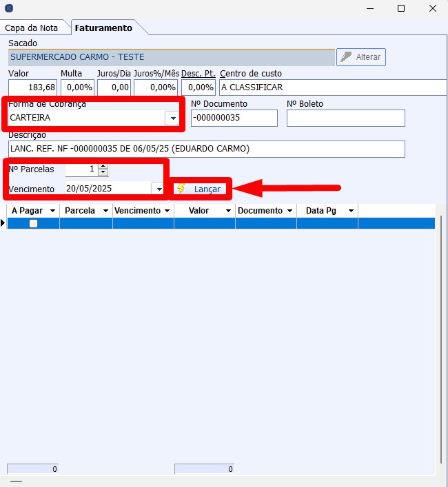Click the Multa percentage field

tap(77, 87)
